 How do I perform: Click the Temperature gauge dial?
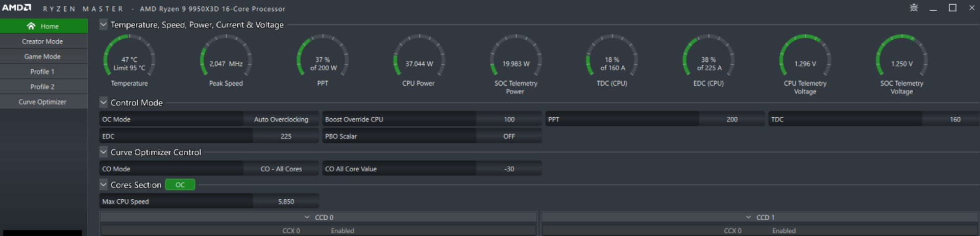click(129, 60)
